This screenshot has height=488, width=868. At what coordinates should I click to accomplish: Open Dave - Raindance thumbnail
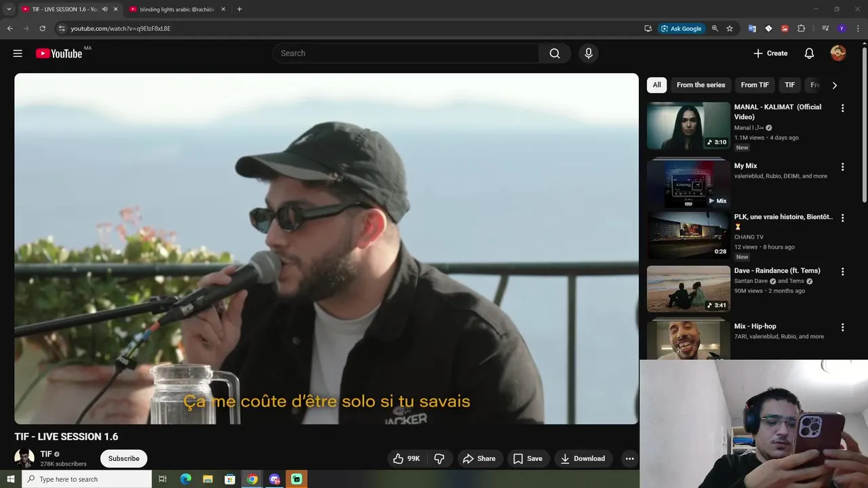tap(688, 289)
